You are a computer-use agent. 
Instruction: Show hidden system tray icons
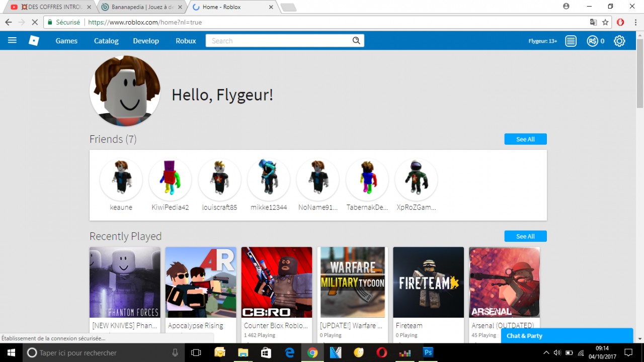(546, 352)
